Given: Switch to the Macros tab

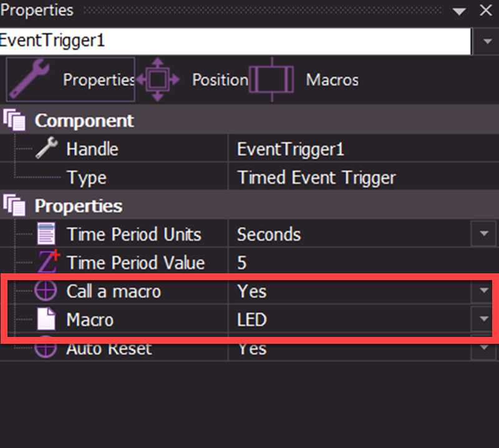Looking at the screenshot, I should (x=332, y=80).
